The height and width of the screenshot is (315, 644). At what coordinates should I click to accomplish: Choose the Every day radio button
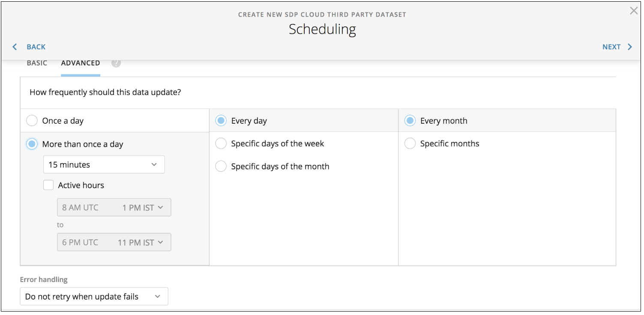click(x=221, y=121)
